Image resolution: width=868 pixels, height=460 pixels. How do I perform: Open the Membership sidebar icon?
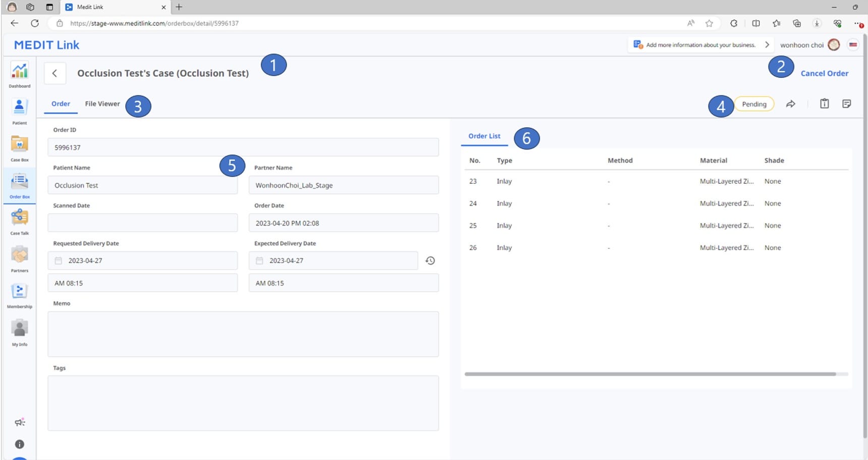pos(19,296)
